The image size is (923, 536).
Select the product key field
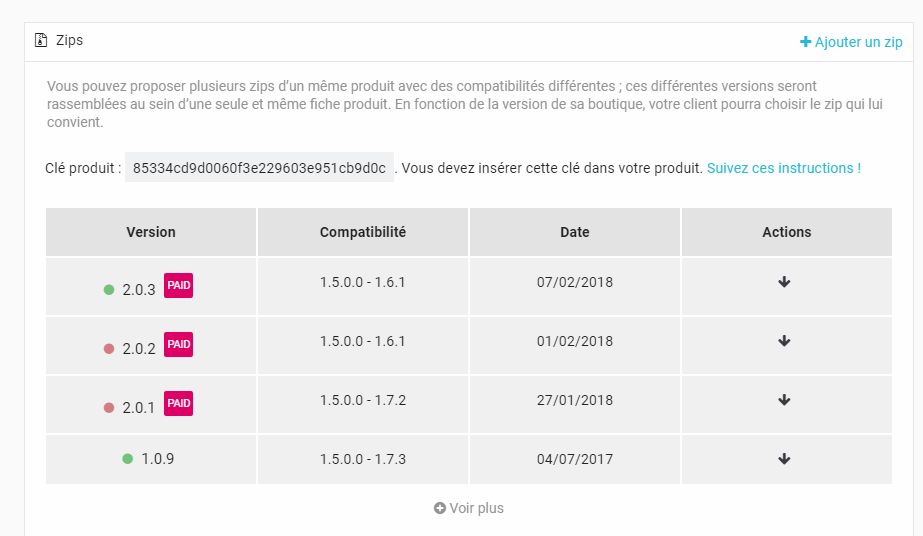click(x=259, y=168)
